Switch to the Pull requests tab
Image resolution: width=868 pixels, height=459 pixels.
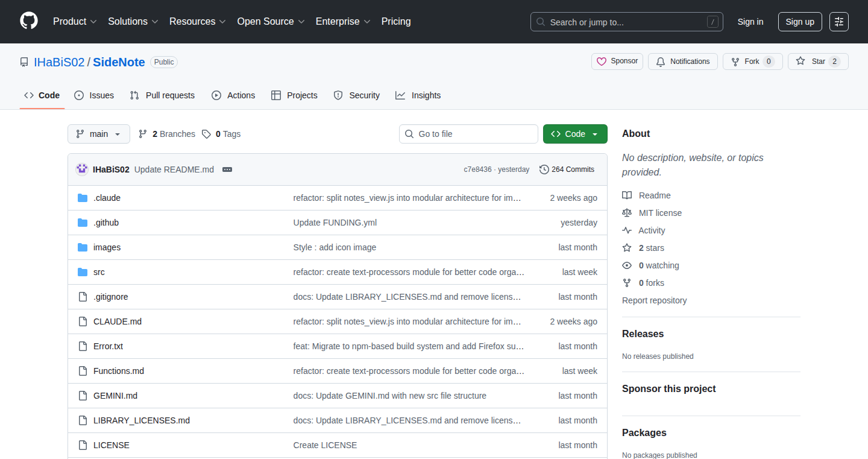tap(163, 95)
